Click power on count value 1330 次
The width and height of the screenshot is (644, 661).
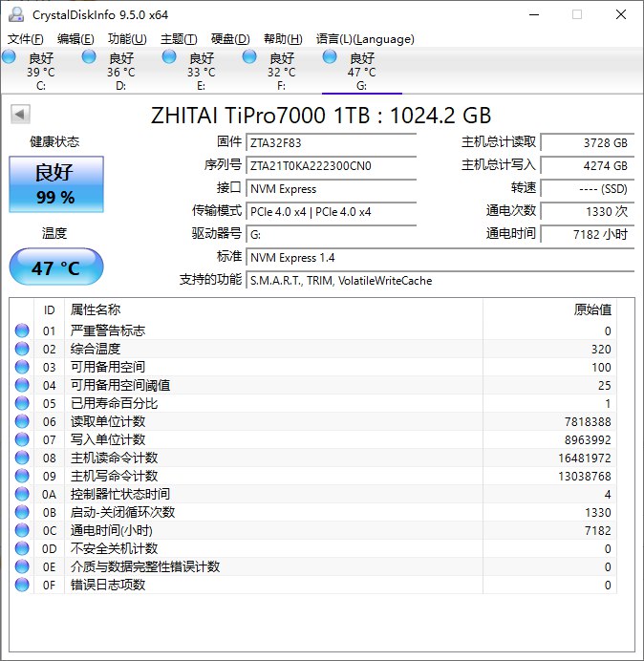tap(587, 212)
